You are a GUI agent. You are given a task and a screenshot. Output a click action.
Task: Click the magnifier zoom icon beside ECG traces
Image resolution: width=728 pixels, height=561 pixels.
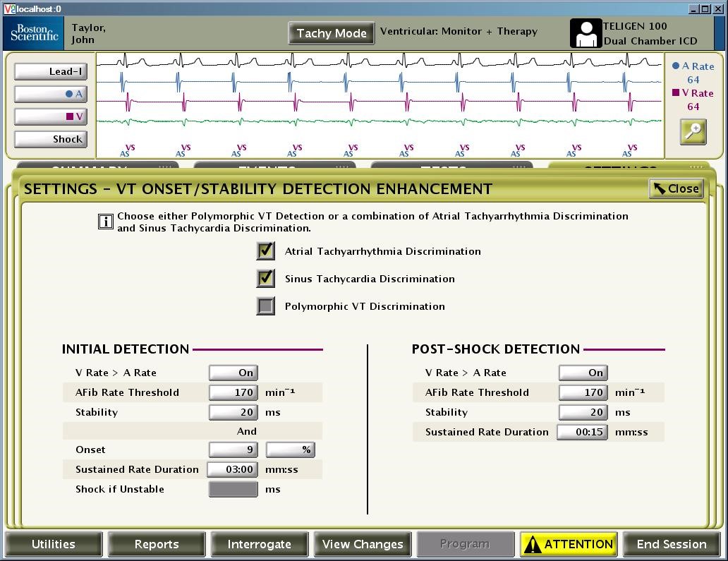[x=693, y=133]
